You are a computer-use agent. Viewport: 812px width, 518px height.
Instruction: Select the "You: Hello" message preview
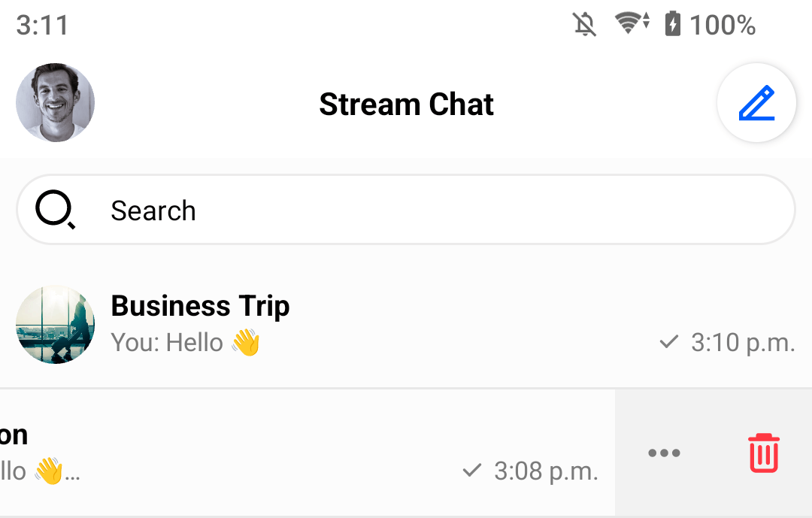185,343
